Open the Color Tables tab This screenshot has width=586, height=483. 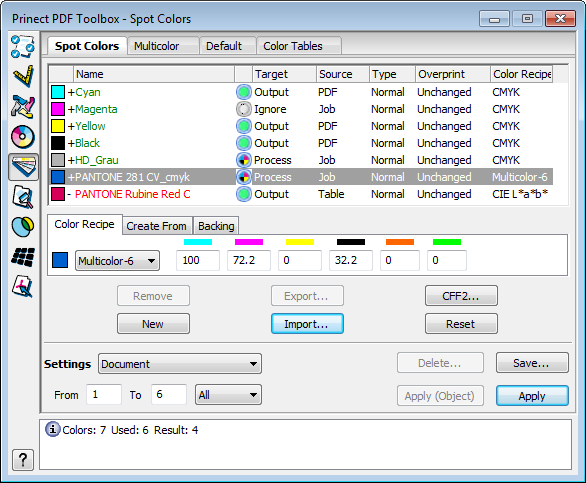coord(299,46)
